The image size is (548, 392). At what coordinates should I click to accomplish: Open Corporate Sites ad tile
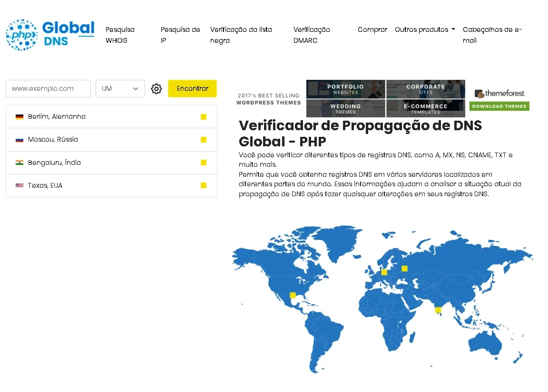[x=426, y=89]
